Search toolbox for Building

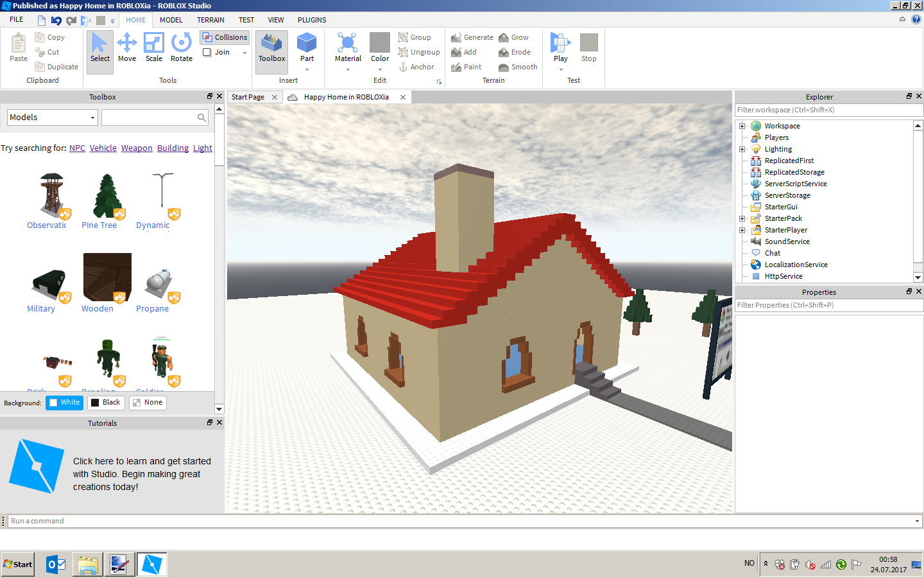[x=173, y=148]
